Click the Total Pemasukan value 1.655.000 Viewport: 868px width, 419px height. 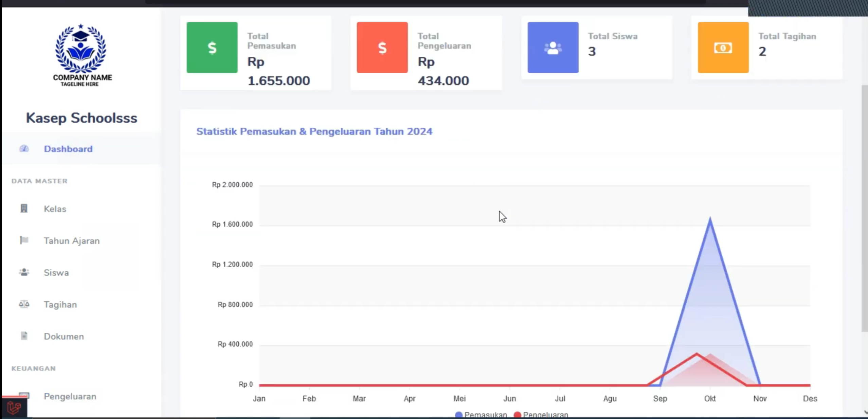pos(278,81)
